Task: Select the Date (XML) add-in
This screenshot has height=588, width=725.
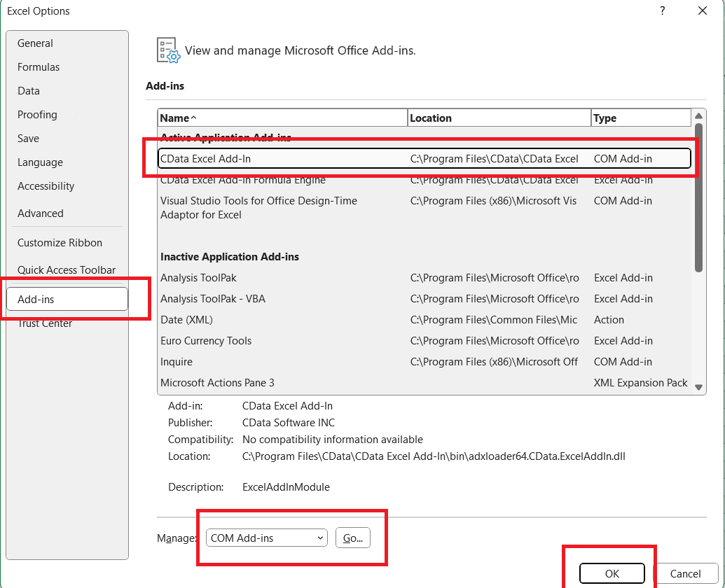Action: click(424, 320)
